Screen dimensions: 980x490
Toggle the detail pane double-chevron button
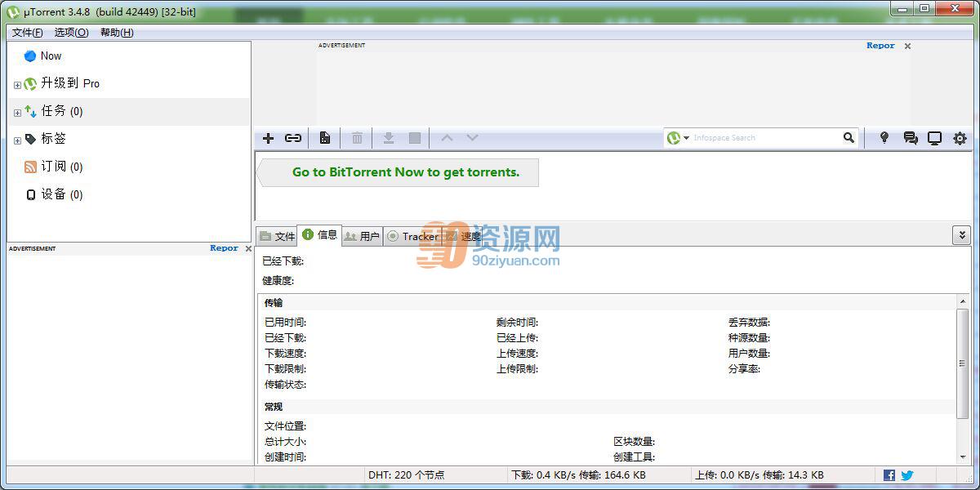coord(961,235)
